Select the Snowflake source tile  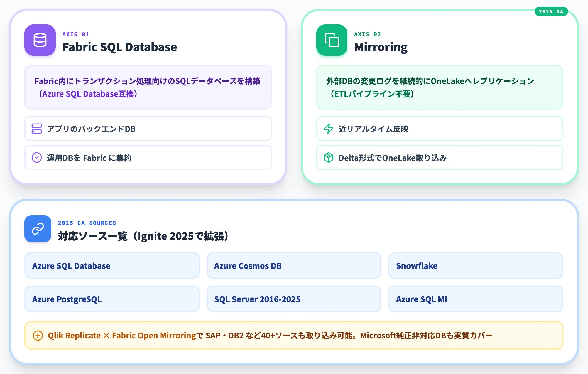coord(476,265)
